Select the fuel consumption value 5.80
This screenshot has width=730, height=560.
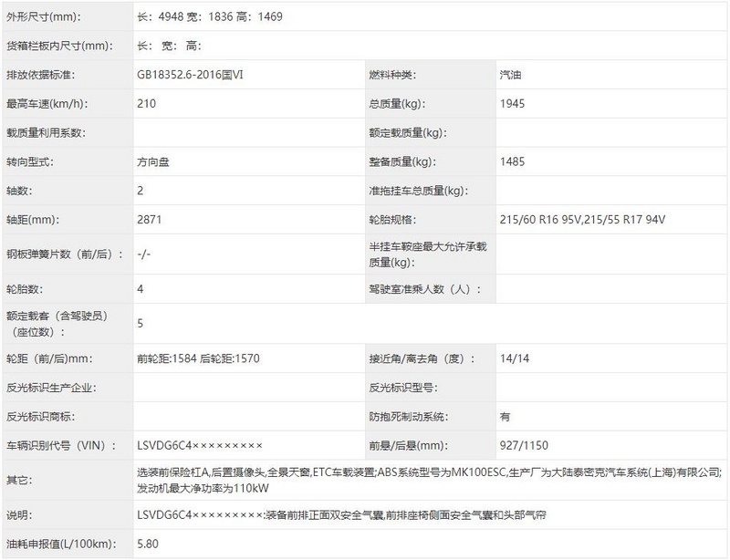148,544
